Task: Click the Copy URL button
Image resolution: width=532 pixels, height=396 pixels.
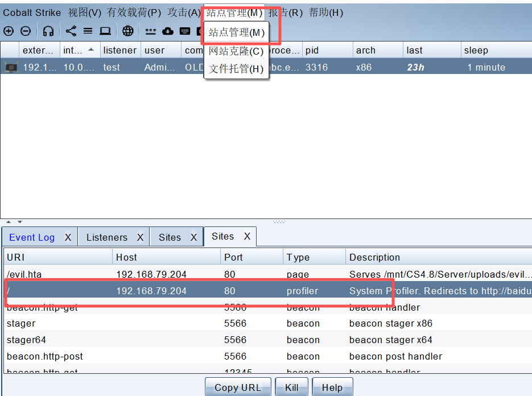Action: tap(238, 387)
